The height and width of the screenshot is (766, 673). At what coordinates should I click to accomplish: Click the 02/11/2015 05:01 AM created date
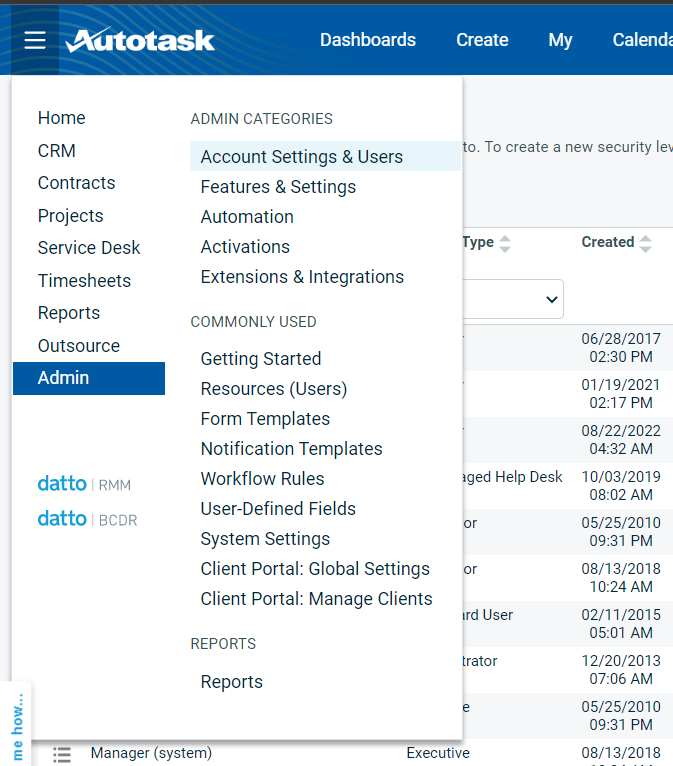[621, 624]
